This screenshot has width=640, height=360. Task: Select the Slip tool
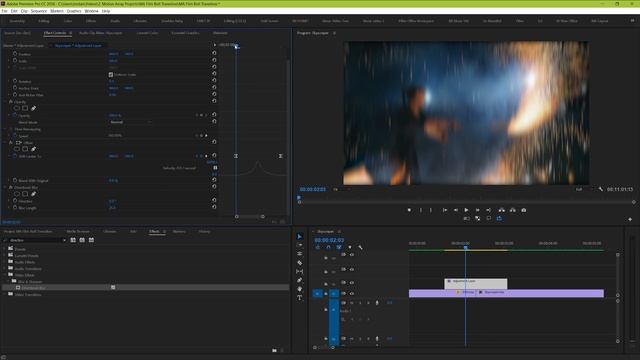[x=300, y=271]
